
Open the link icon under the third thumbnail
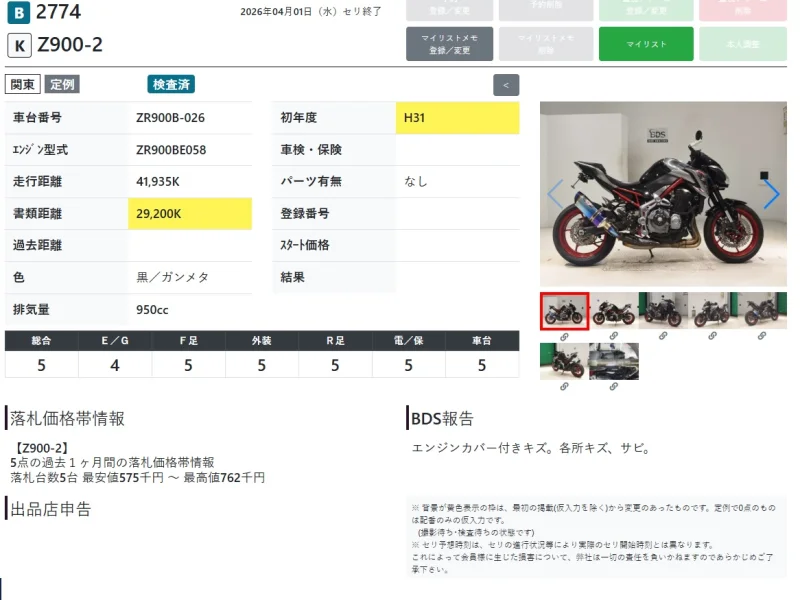point(663,336)
